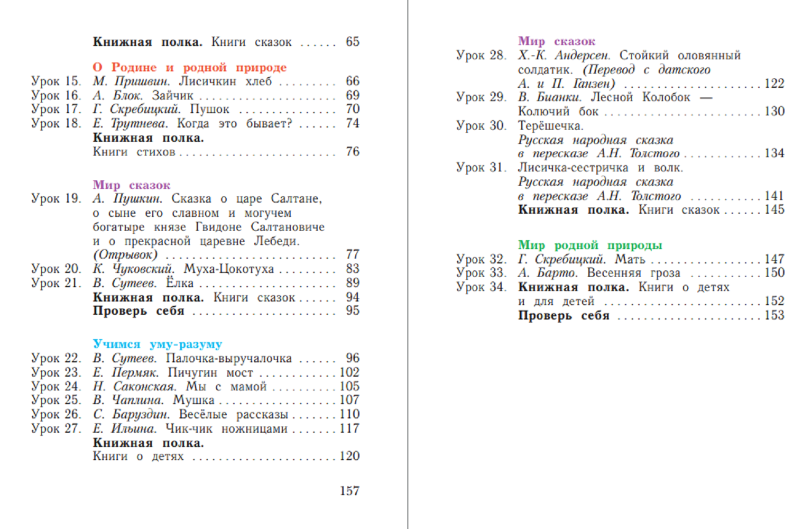Select the entry 'Урок 15. М. Пришвин. Лисичкин хлеб'
Viewport: 812px width, 529px height.
pos(195,81)
